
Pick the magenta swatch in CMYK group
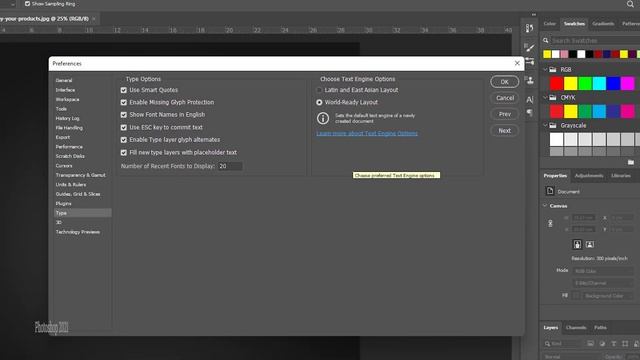(x=628, y=111)
